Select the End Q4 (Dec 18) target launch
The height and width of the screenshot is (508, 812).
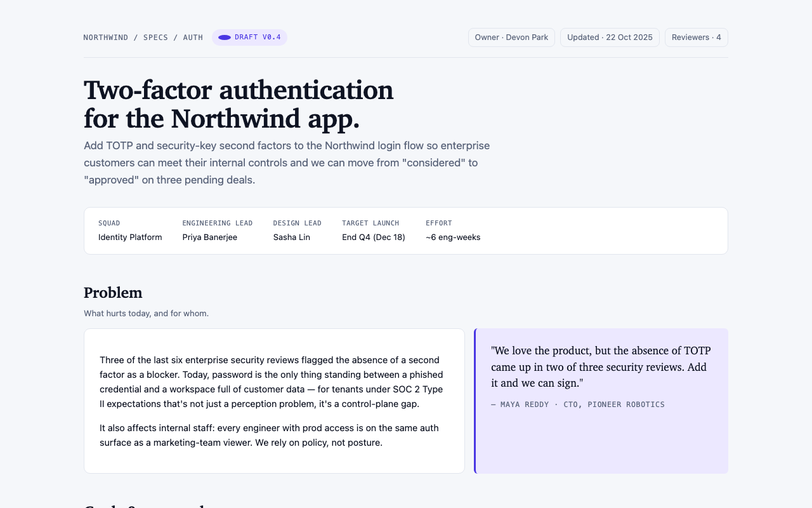point(374,237)
